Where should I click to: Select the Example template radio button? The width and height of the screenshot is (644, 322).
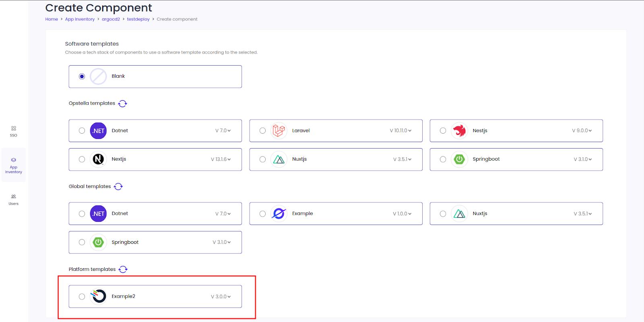click(x=262, y=214)
